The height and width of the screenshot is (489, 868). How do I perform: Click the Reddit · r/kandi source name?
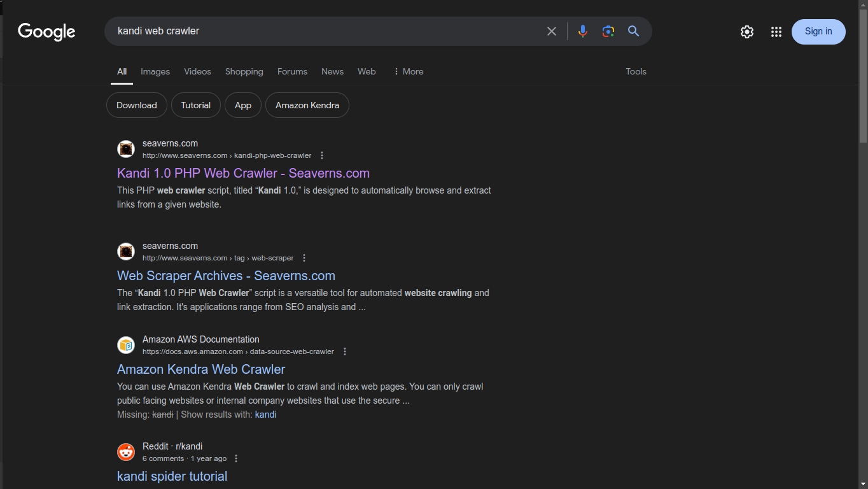pos(172,446)
